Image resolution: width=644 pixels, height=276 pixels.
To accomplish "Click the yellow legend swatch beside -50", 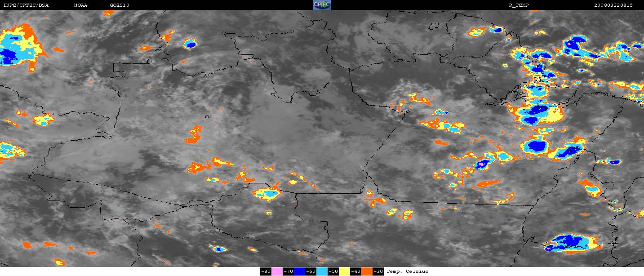I will (x=345, y=272).
